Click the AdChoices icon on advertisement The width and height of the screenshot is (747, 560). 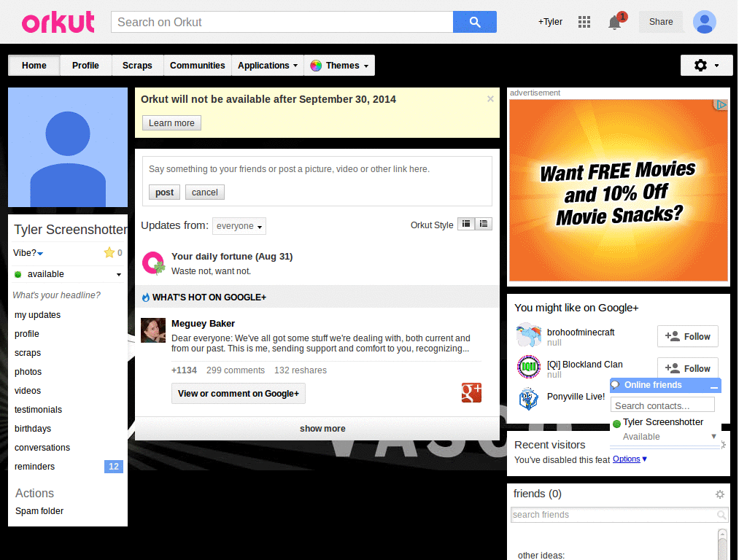click(721, 105)
